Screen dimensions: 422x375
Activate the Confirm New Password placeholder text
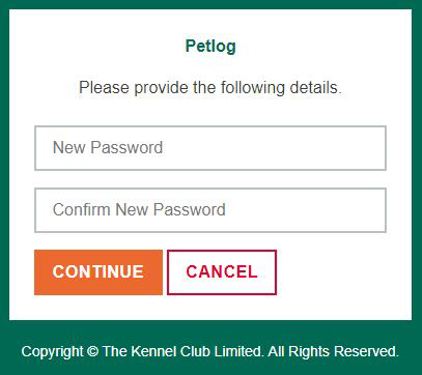(x=139, y=210)
